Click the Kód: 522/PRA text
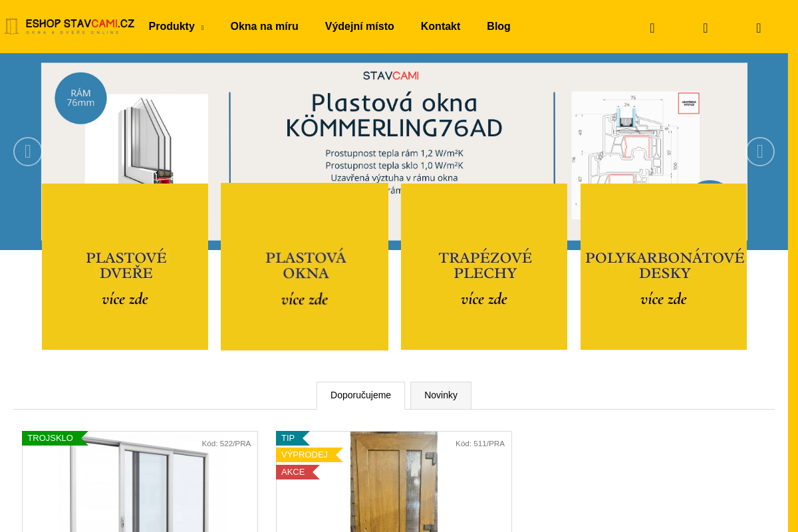Image resolution: width=798 pixels, height=532 pixels. (226, 444)
